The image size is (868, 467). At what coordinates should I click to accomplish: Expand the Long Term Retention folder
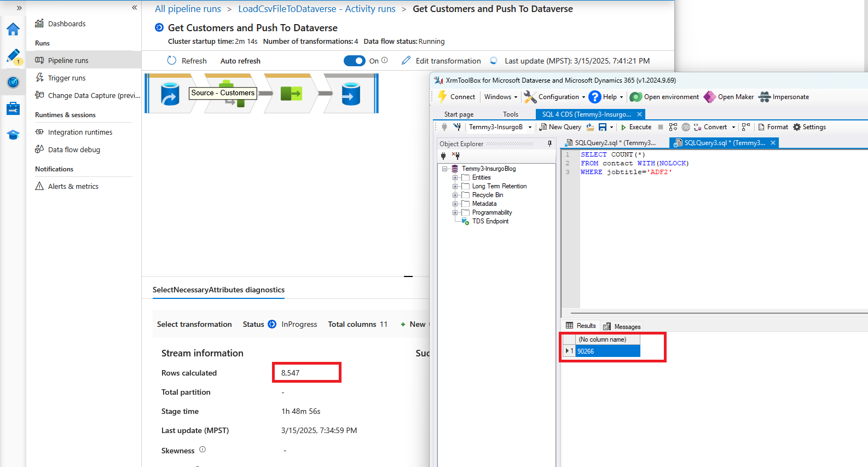[455, 186]
